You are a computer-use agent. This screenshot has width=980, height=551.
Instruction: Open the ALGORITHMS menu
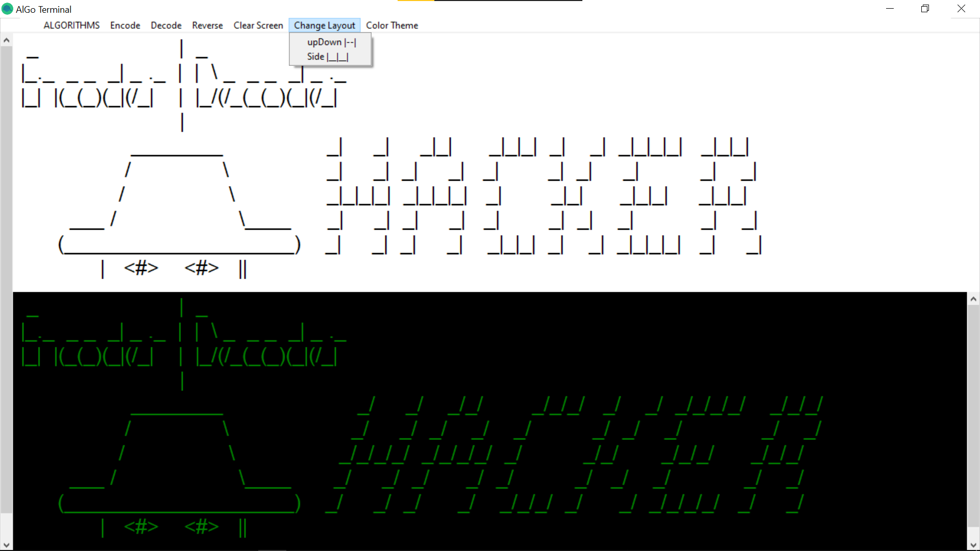tap(71, 26)
